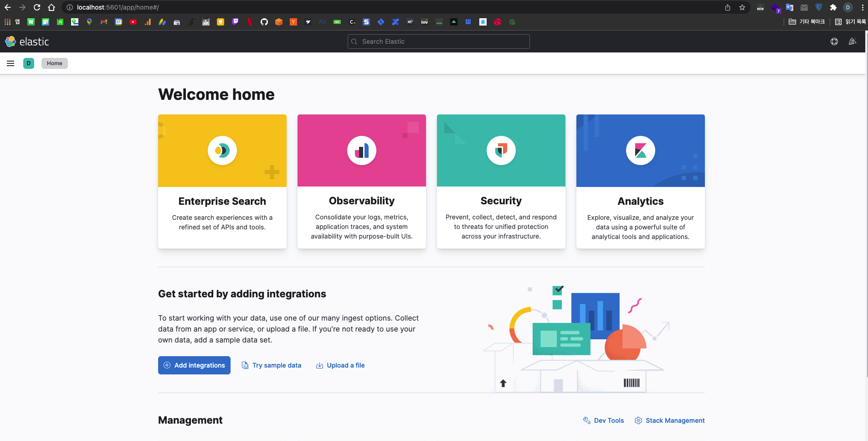The width and height of the screenshot is (868, 441).
Task: Open the 기타 북마크 bookmarks folder
Action: pyautogui.click(x=806, y=22)
